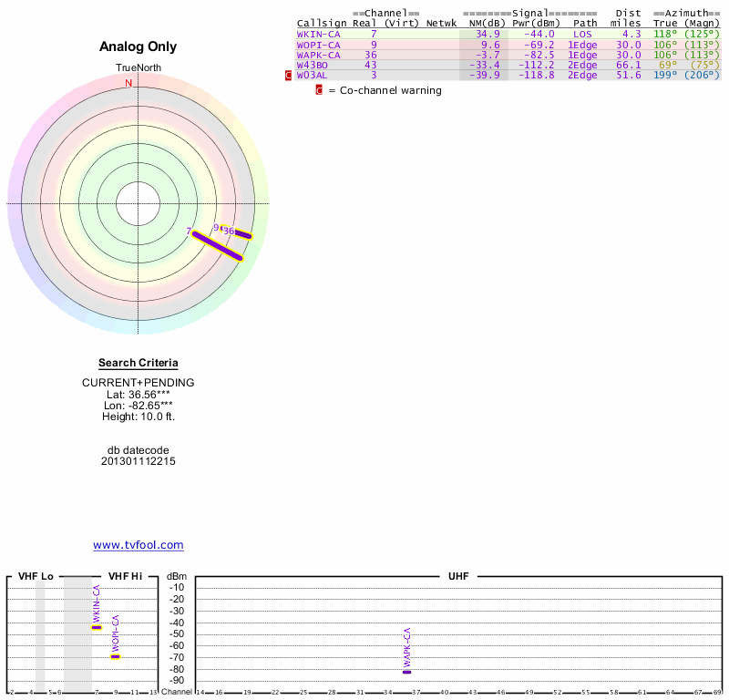Open the www.tvfool.com link
Image resolution: width=729 pixels, height=700 pixels.
click(139, 545)
